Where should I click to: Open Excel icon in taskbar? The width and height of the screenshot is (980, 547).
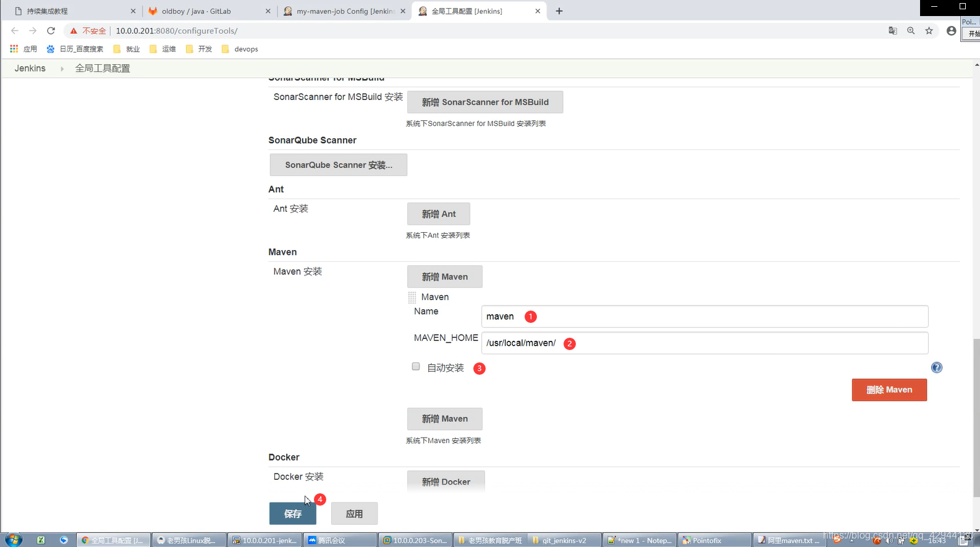tap(41, 540)
